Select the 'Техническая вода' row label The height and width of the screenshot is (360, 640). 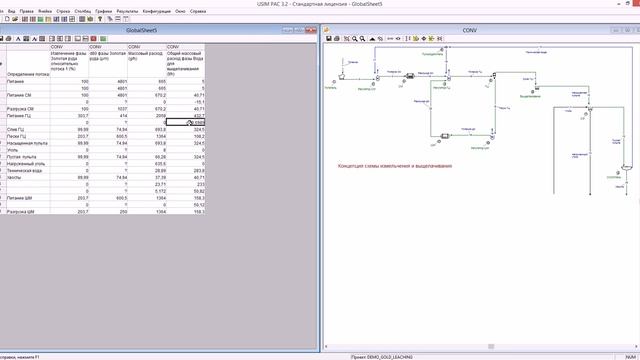coord(24,171)
